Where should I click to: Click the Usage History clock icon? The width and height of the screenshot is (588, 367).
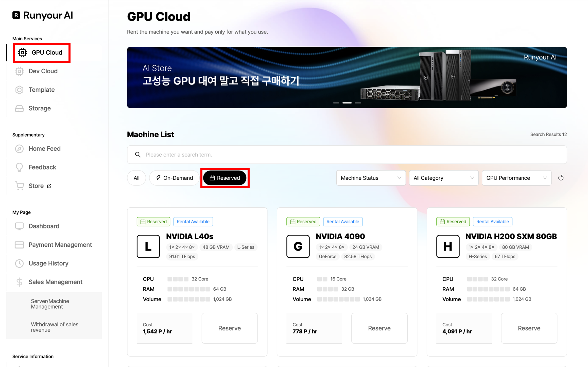click(x=19, y=263)
